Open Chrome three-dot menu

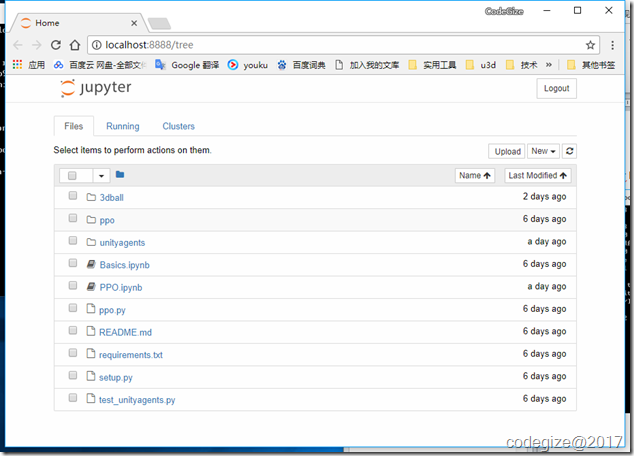point(613,45)
